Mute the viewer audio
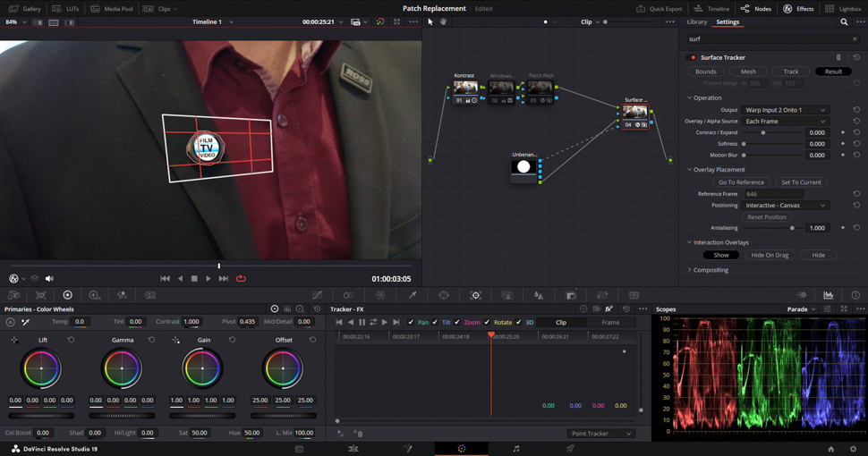The image size is (868, 456). [49, 279]
